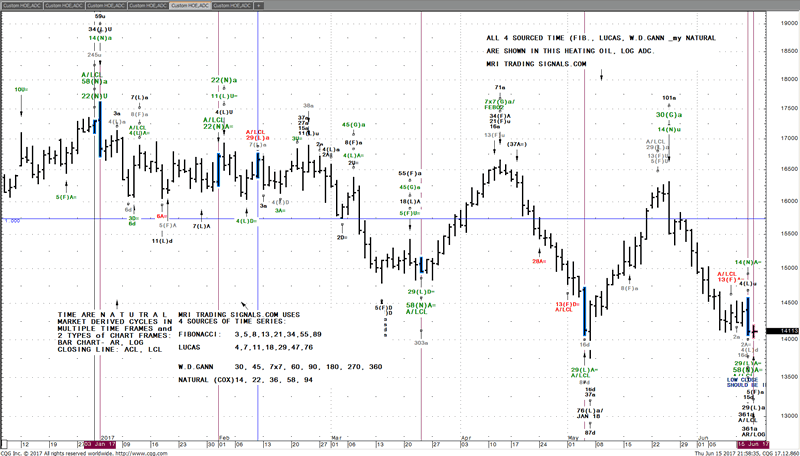The width and height of the screenshot is (800, 456).
Task: Click the small add-tab button after the tabs
Action: tap(258, 5)
